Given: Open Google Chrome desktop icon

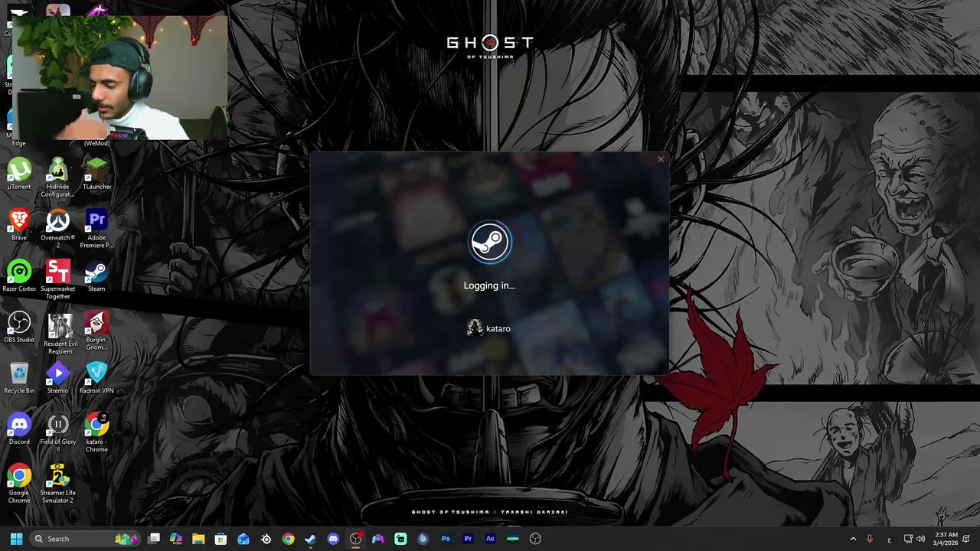Looking at the screenshot, I should [x=19, y=484].
